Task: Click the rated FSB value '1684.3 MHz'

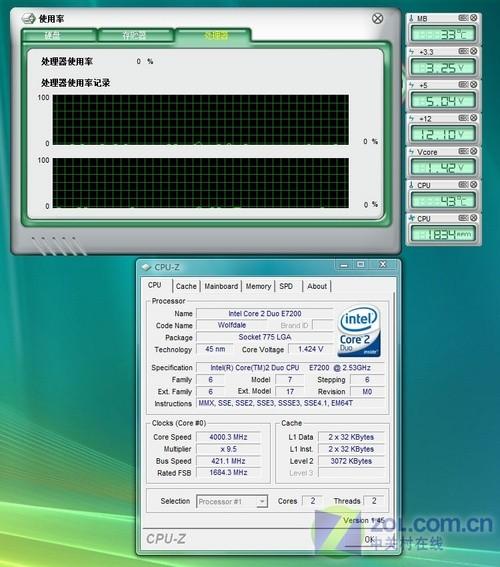Action: (228, 473)
